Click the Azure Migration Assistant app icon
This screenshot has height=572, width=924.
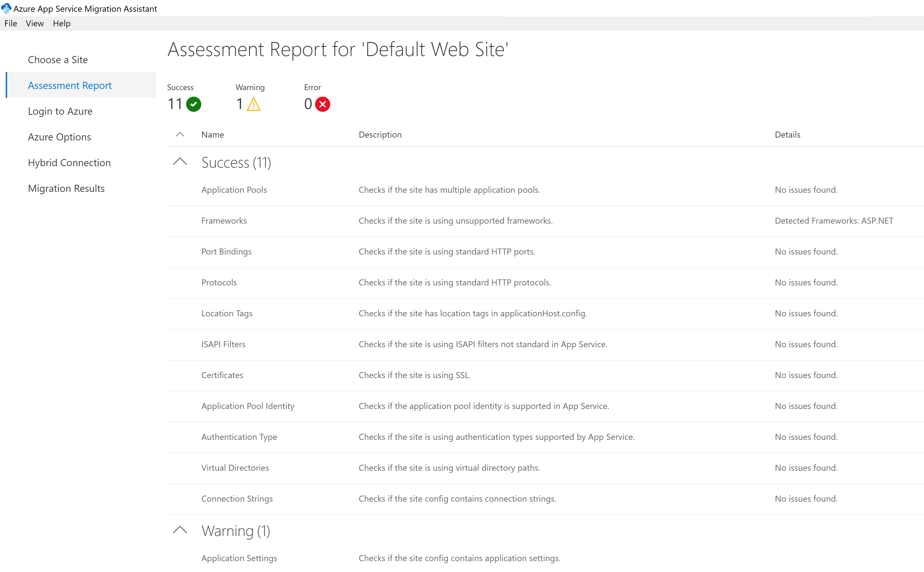tap(6, 8)
